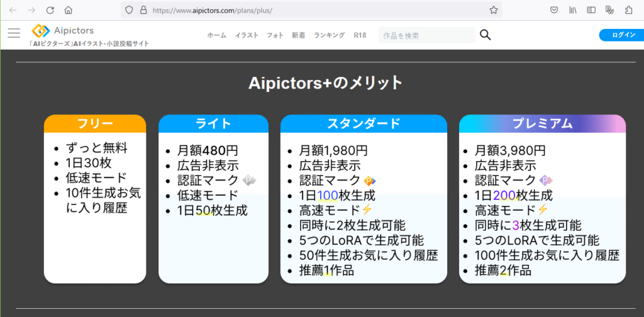
Task: Click 広告非表示 in the ライト plan
Action: (x=208, y=165)
